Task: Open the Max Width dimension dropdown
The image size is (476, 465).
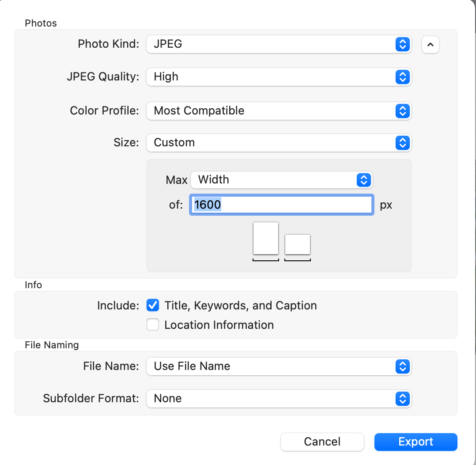Action: [x=281, y=180]
